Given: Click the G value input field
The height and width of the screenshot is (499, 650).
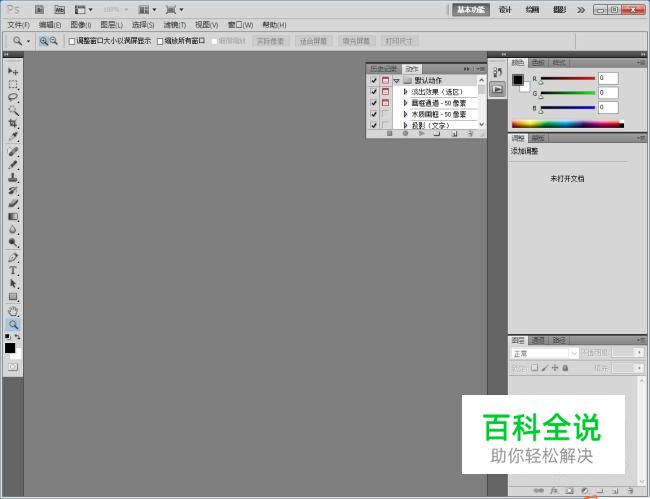Looking at the screenshot, I should point(608,93).
